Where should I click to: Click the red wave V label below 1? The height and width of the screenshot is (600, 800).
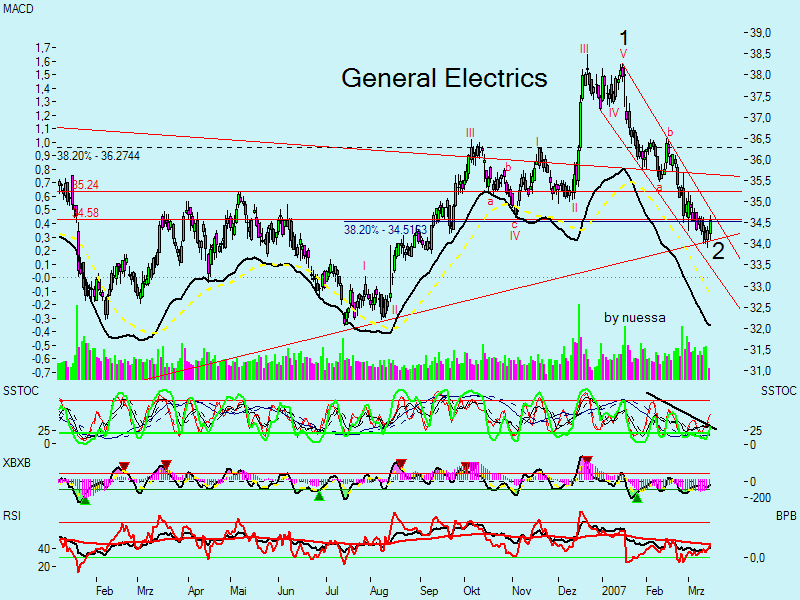coord(623,54)
